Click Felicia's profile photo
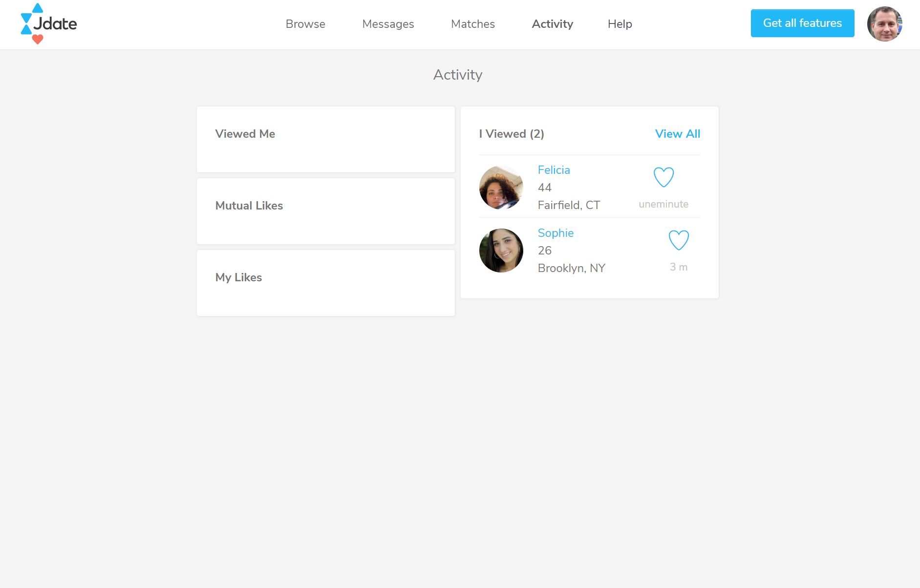Screen dimensions: 920x588 pos(501,188)
